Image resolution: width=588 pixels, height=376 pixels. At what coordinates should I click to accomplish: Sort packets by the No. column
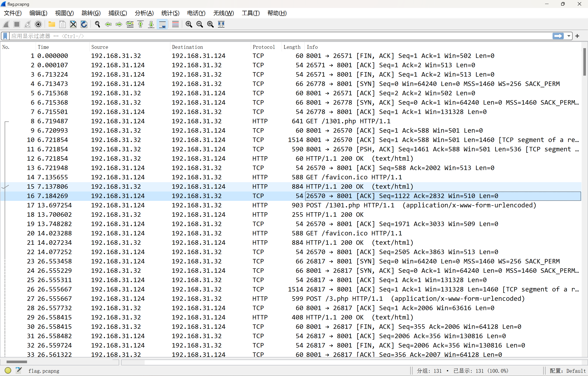(18, 47)
